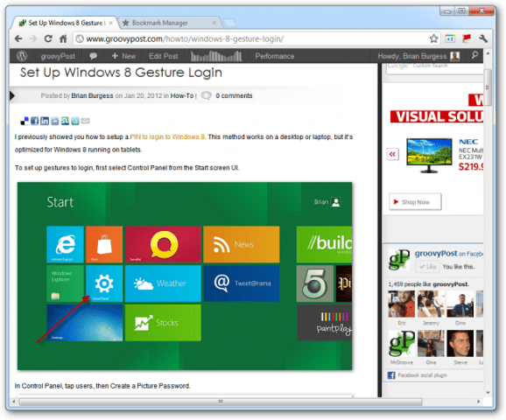Click the vertical scrollbar down arrow
Image resolution: width=506 pixels, height=420 pixels.
488,393
